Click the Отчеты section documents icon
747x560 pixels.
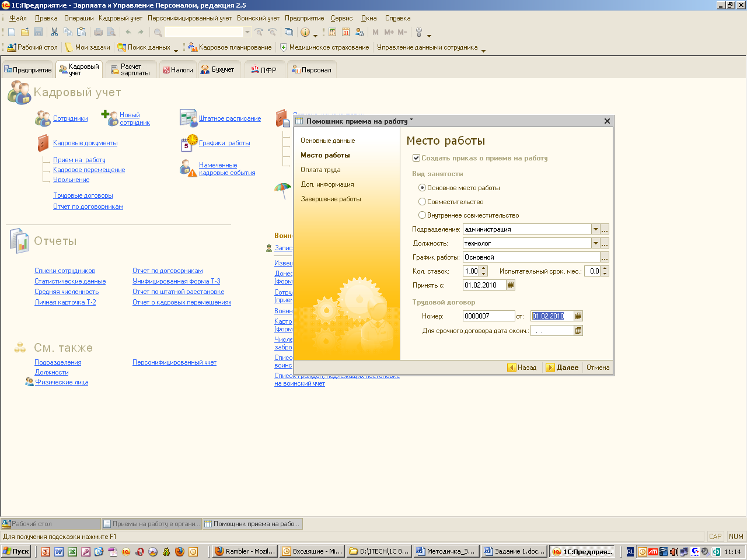[x=19, y=241]
